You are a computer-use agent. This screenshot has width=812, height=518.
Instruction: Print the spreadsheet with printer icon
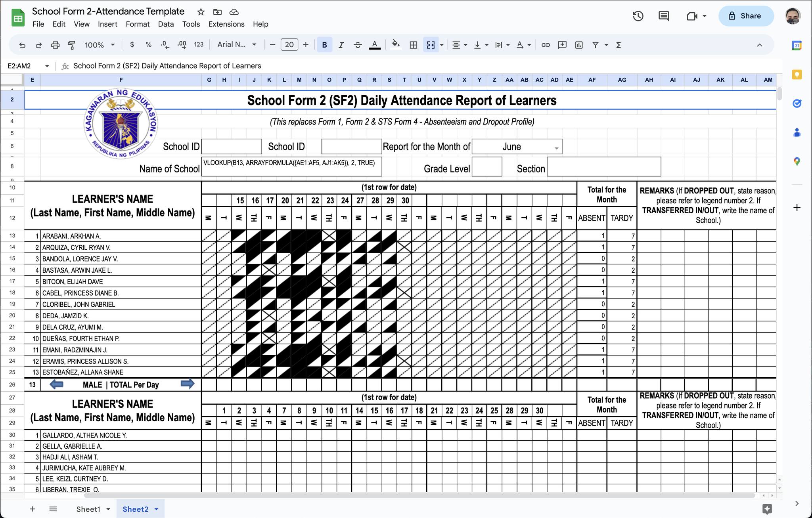(55, 45)
